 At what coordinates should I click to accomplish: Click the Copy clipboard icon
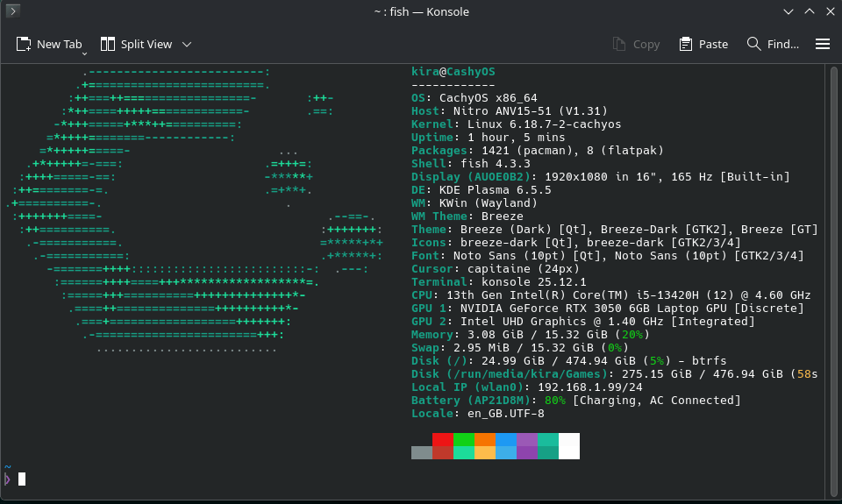(619, 44)
